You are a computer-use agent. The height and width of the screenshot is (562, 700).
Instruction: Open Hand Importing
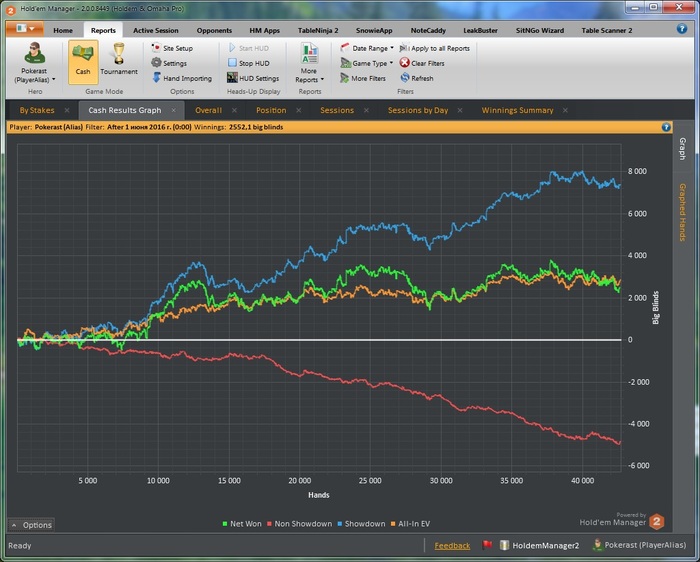click(x=182, y=78)
